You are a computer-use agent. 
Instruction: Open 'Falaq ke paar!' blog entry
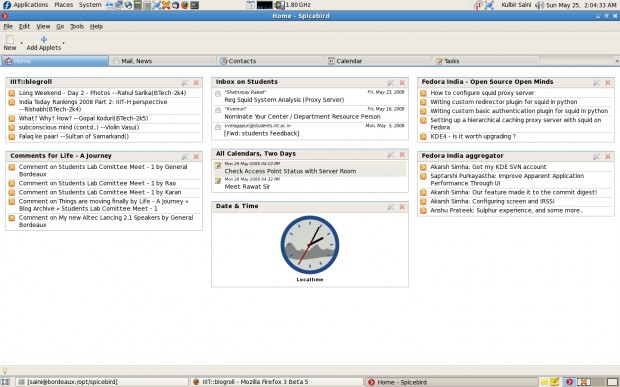[74, 136]
